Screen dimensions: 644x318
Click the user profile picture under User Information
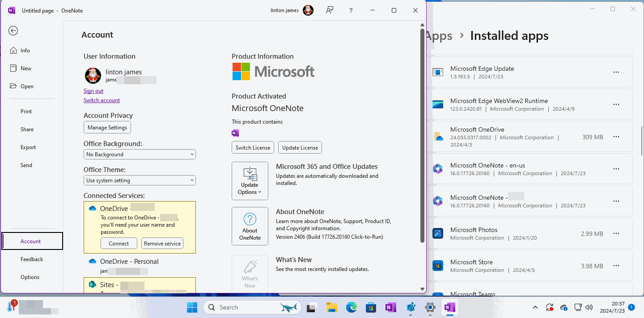point(93,76)
